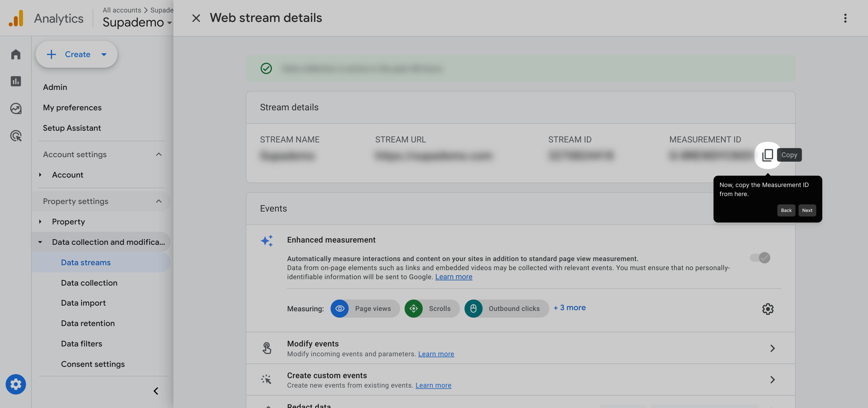This screenshot has height=408, width=868.
Task: Expand the Property tree item
Action: pos(40,222)
